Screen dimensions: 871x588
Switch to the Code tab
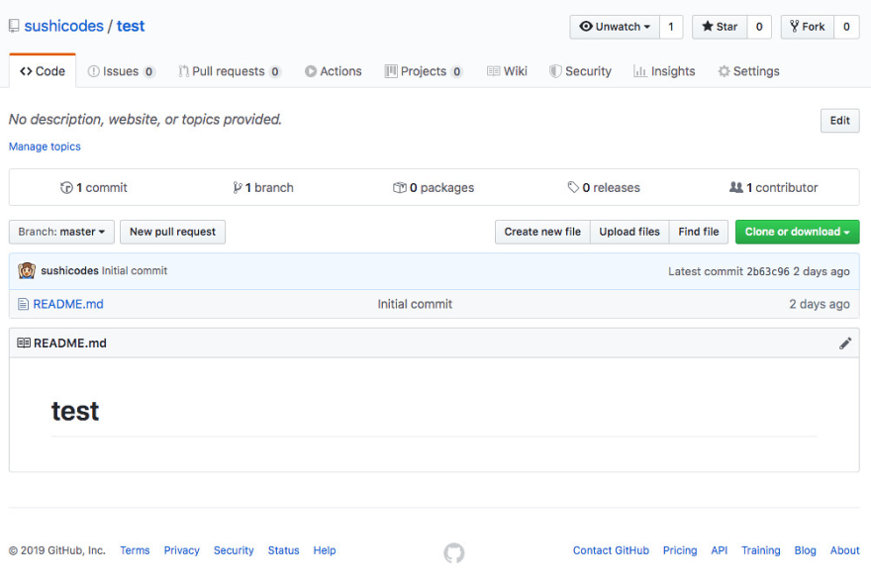point(43,71)
